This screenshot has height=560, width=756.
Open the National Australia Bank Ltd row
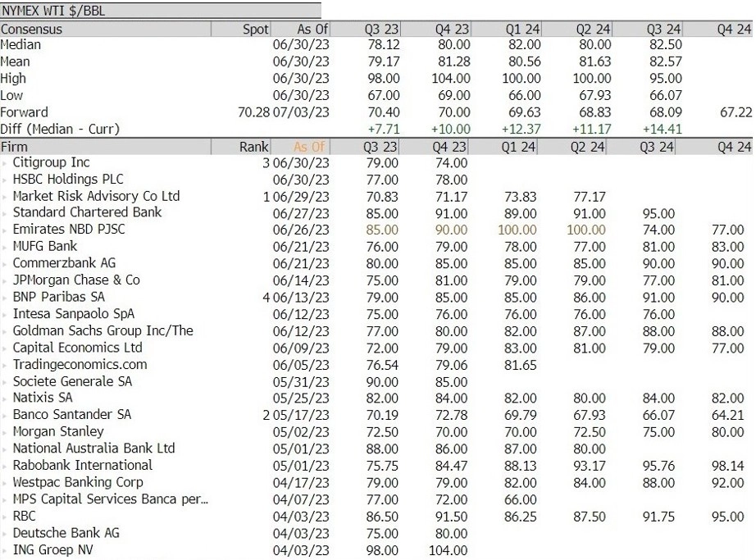pyautogui.click(x=376, y=448)
